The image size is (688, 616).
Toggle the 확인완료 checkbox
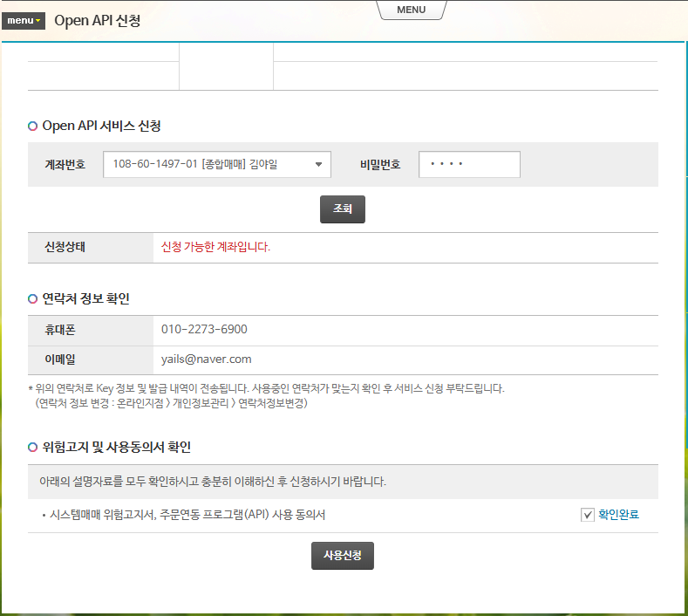click(587, 515)
